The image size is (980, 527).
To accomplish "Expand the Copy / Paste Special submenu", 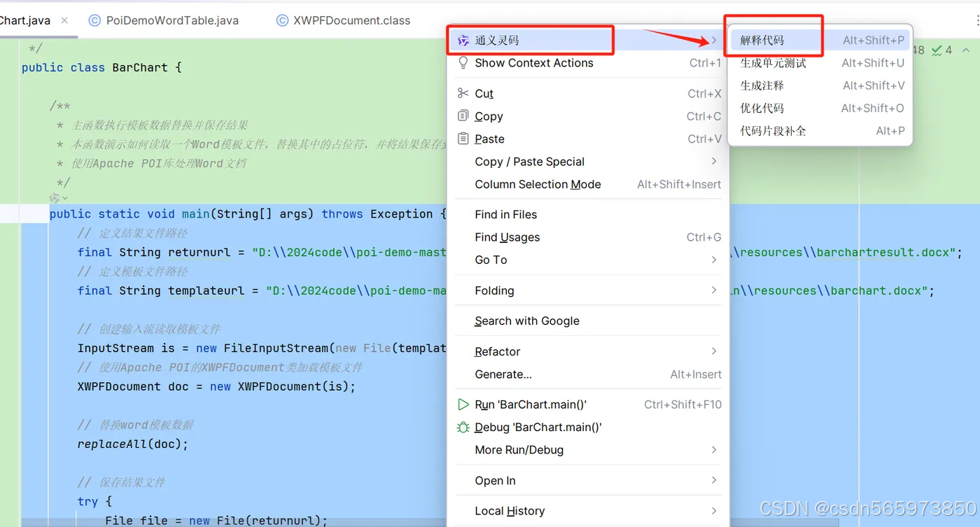I will [588, 162].
